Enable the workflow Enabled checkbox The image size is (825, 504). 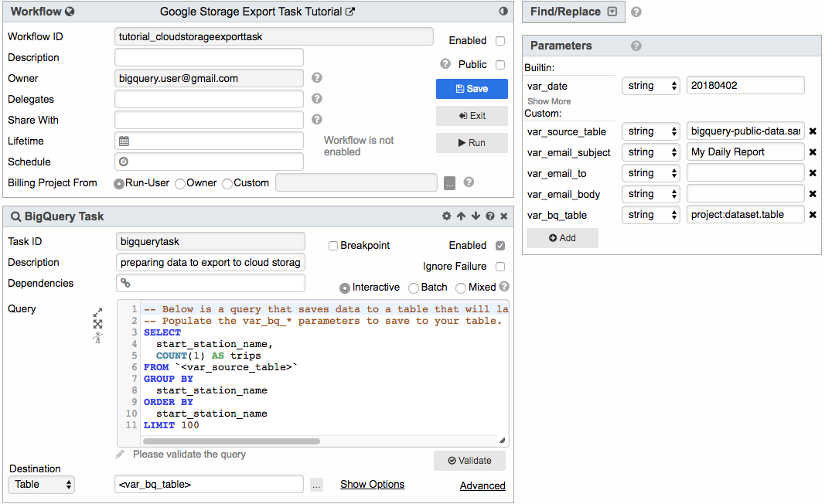click(x=500, y=41)
